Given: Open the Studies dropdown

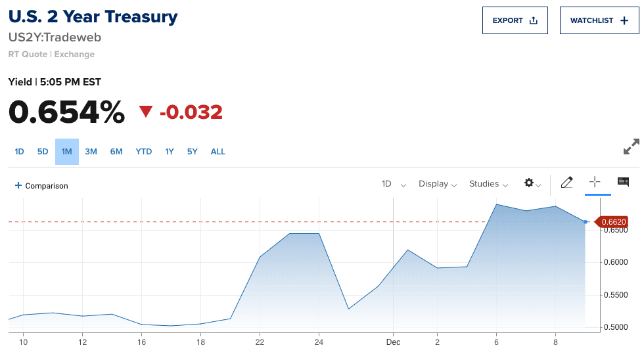Looking at the screenshot, I should click(x=488, y=184).
